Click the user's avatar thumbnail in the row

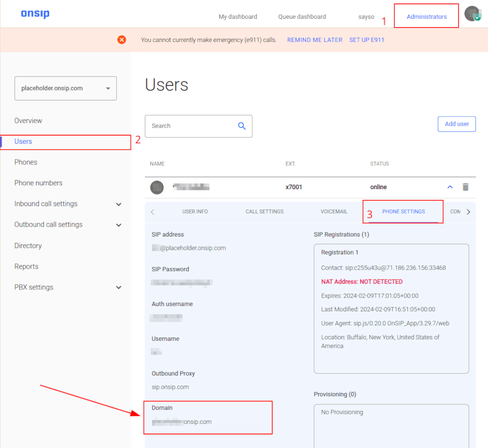pyautogui.click(x=156, y=187)
